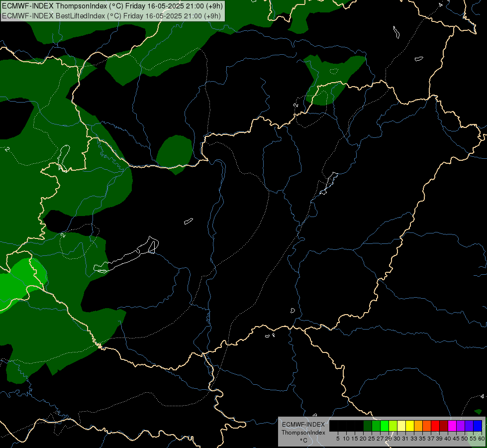Click the legend value 35
This screenshot has width=487, height=448.
coord(422,439)
